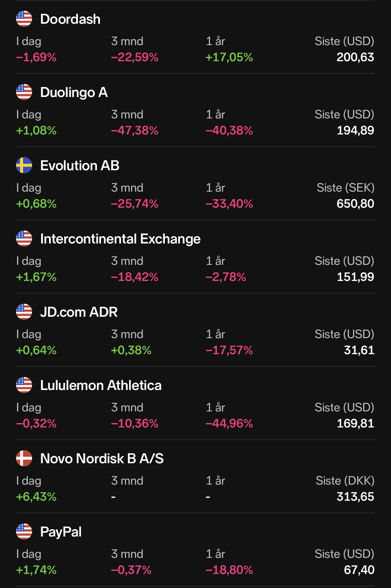Open the Duolingo A stock page
The width and height of the screenshot is (391, 588).
pyautogui.click(x=74, y=92)
